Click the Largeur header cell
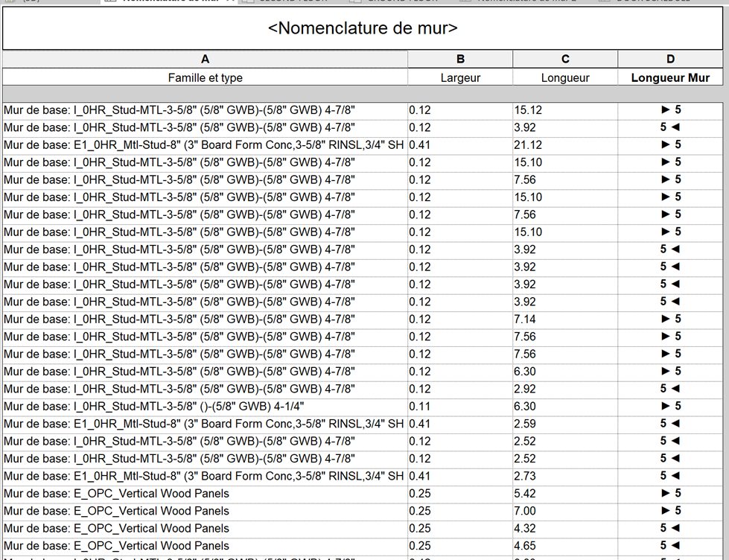The width and height of the screenshot is (729, 560). point(460,77)
